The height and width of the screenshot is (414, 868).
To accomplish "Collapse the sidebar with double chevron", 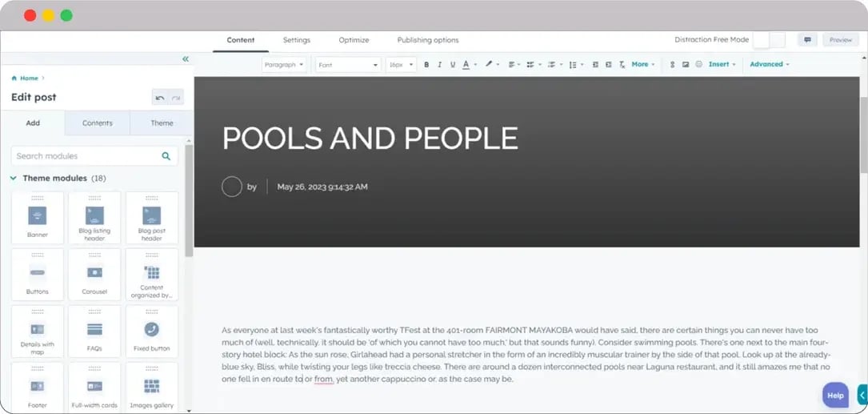I will [x=186, y=58].
